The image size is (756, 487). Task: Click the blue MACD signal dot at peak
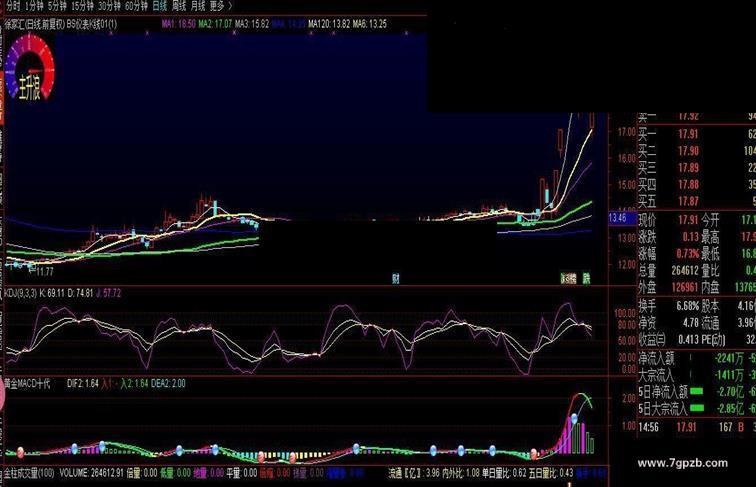pos(574,419)
